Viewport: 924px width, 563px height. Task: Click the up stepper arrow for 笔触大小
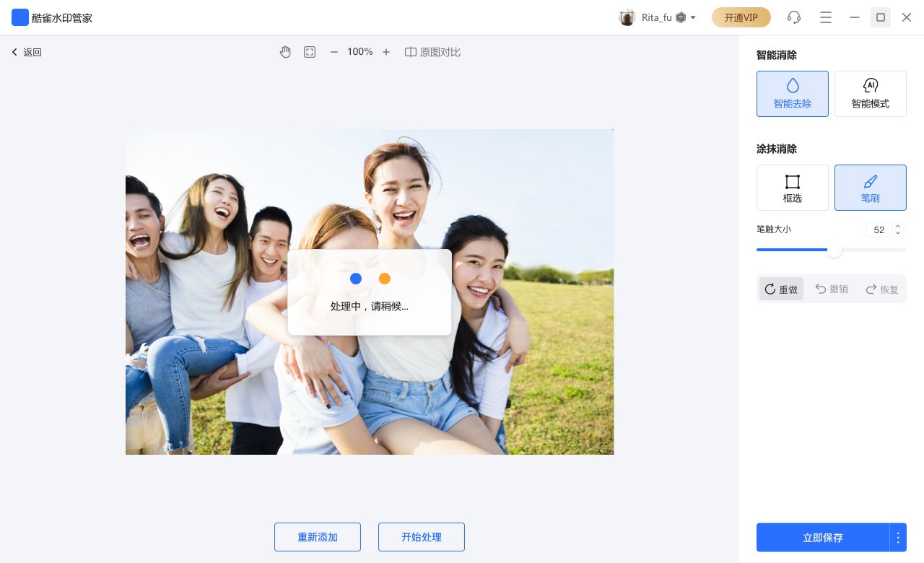[898, 227]
